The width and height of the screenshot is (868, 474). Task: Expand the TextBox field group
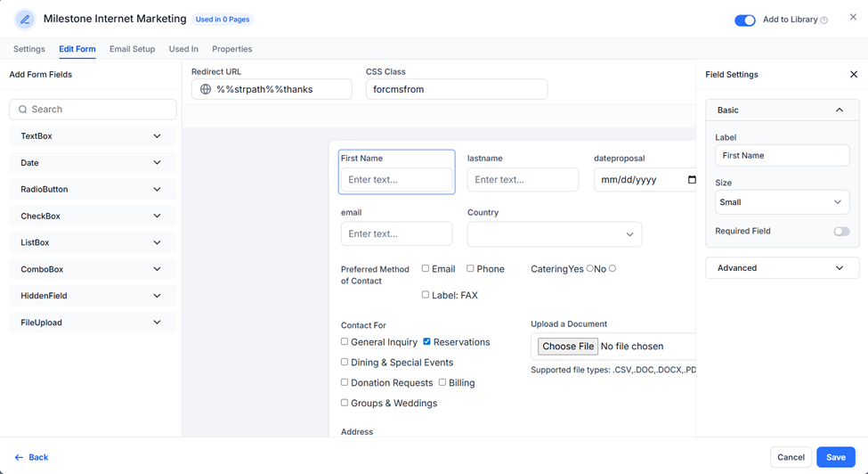(x=93, y=136)
